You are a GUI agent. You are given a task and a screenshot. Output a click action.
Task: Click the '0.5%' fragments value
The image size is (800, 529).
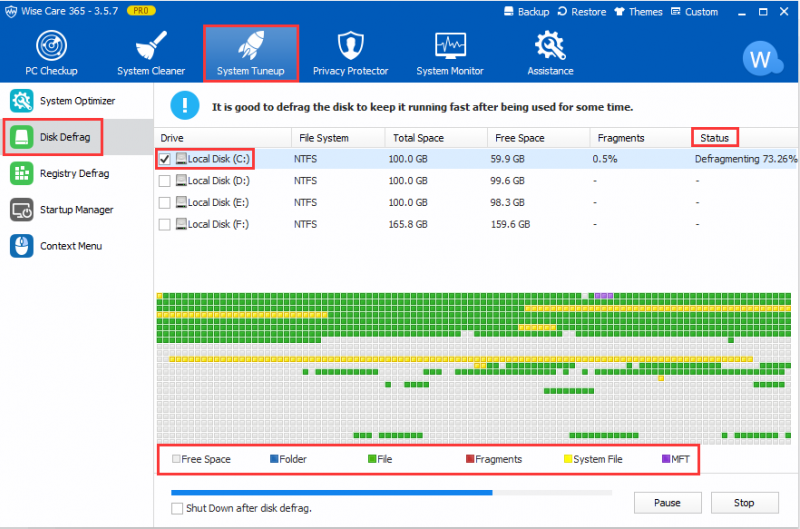(x=605, y=159)
